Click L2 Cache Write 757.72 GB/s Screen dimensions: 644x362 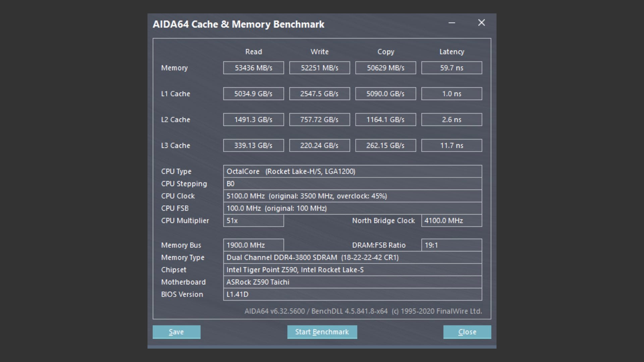coord(320,119)
